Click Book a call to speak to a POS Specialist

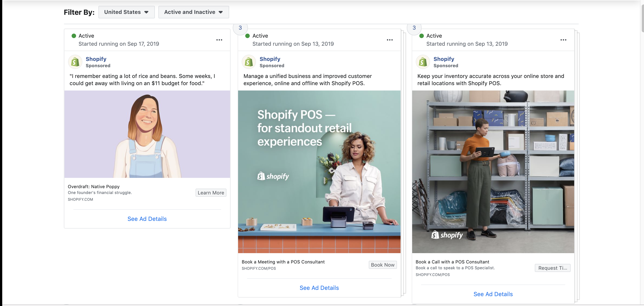[x=455, y=268]
